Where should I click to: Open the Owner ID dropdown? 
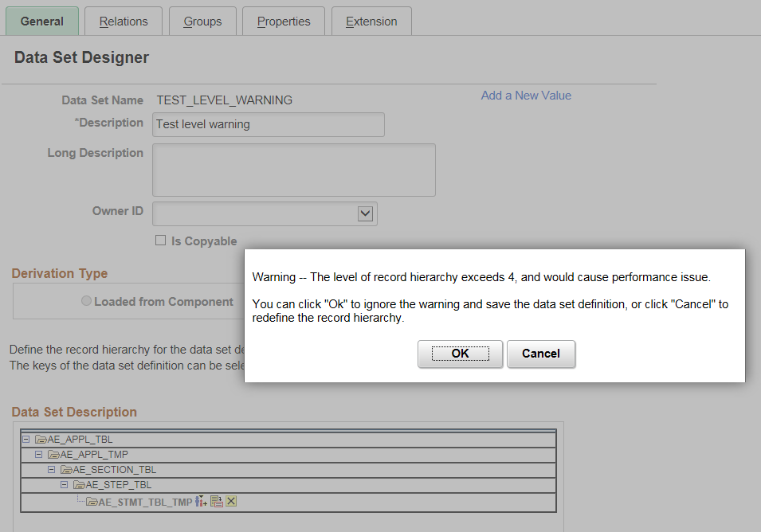click(365, 213)
